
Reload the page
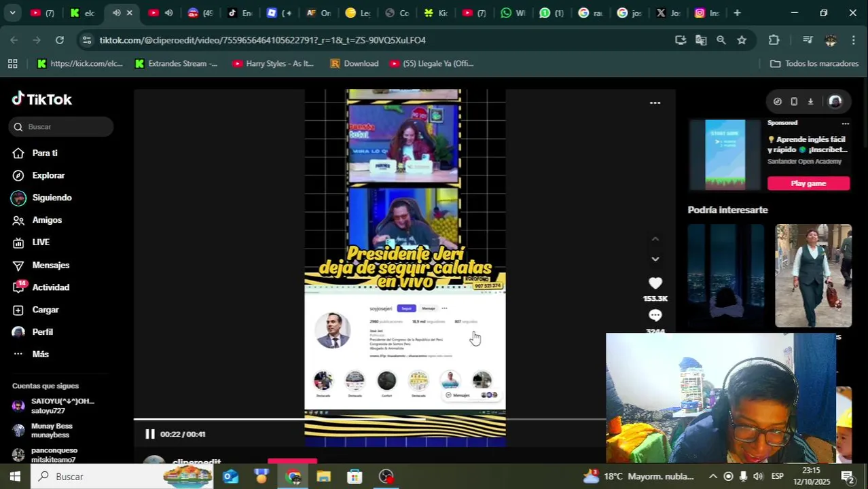60,40
